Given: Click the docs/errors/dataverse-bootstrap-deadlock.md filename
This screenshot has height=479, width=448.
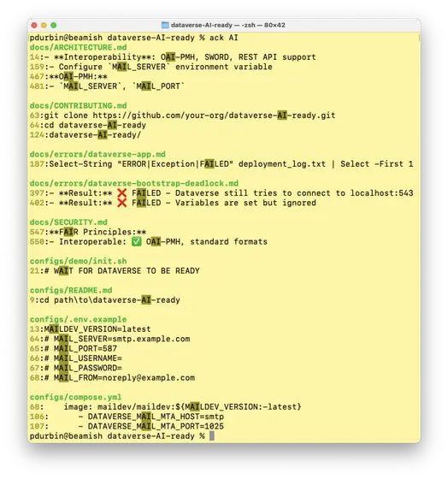Looking at the screenshot, I should pos(134,183).
